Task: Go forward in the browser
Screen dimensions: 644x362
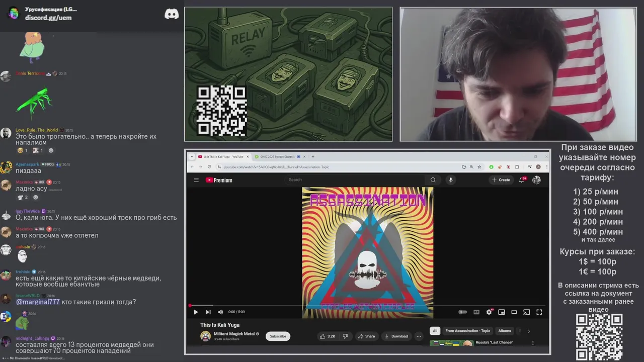Action: (200, 167)
